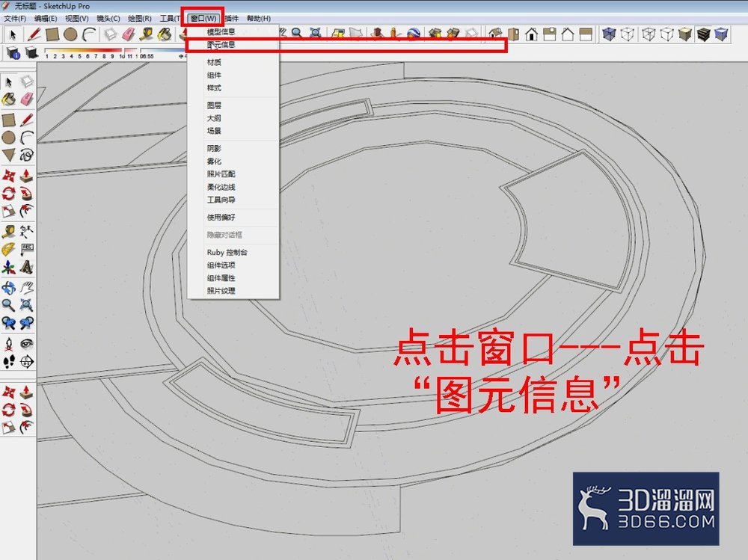Select the 3D Text tool

27,267
